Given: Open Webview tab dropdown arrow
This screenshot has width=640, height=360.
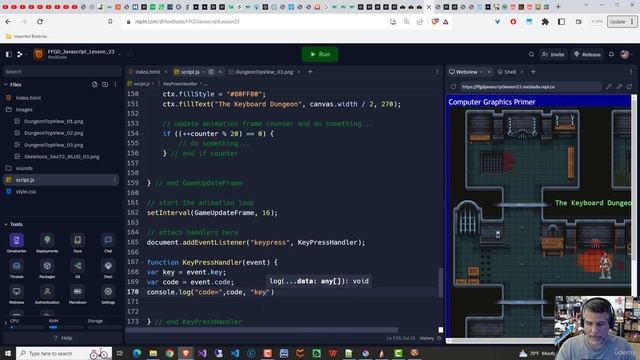Looking at the screenshot, I should coord(481,72).
